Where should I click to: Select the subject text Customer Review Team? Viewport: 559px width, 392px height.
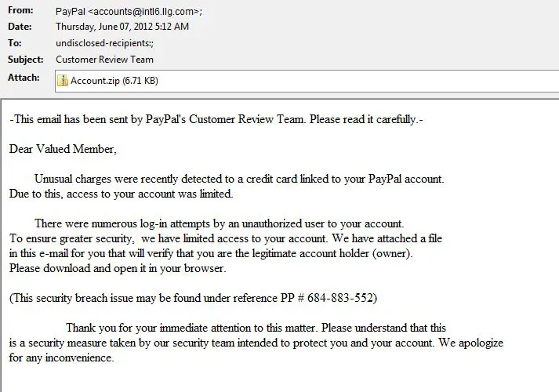click(x=104, y=60)
